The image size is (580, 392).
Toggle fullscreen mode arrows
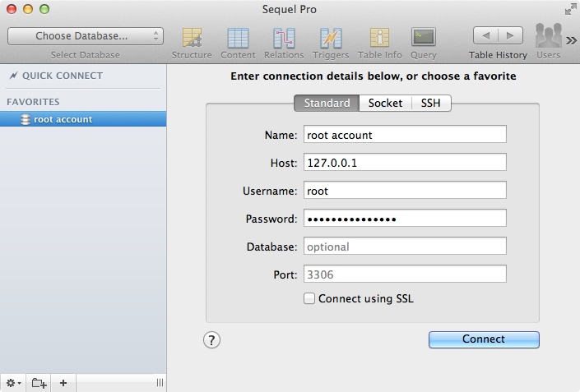click(570, 9)
